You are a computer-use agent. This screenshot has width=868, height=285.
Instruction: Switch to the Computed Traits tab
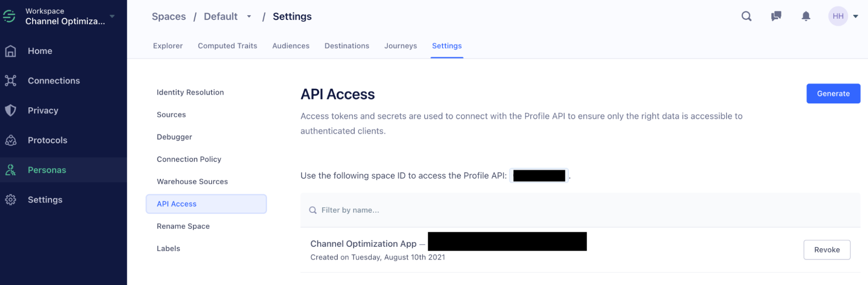point(227,46)
